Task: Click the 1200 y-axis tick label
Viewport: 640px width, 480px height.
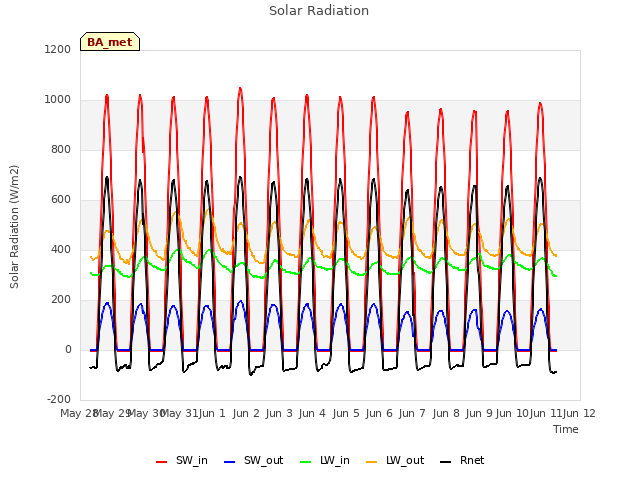Action: [58, 49]
